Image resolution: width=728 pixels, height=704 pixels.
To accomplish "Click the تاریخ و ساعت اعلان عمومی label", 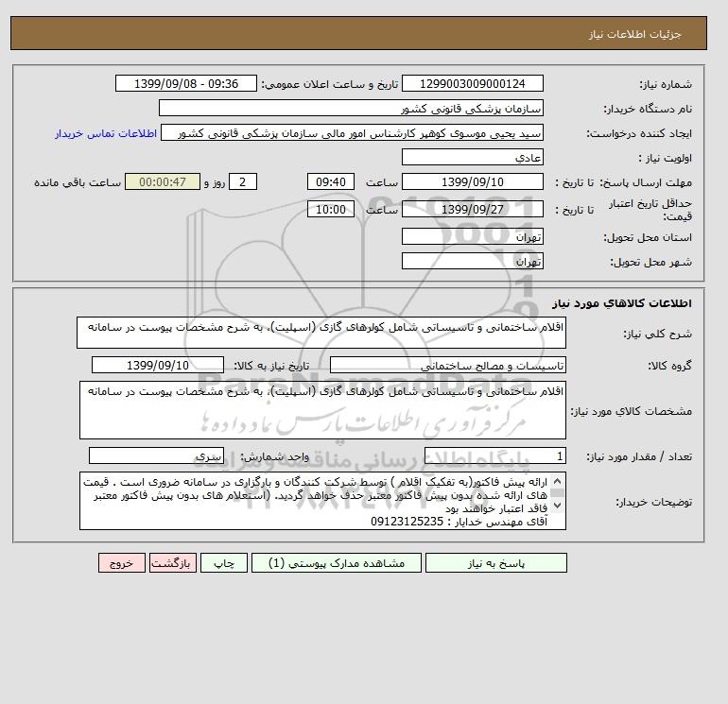I will tap(329, 84).
